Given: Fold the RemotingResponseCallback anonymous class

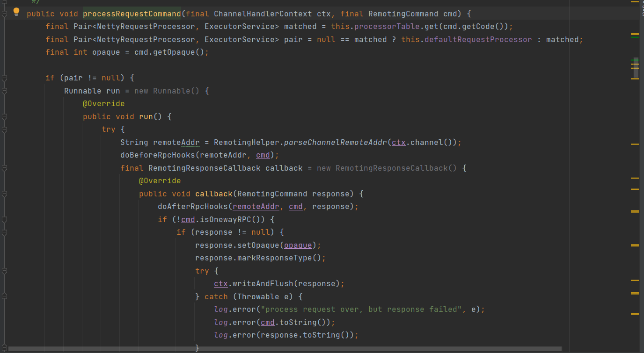Looking at the screenshot, I should click(x=4, y=168).
